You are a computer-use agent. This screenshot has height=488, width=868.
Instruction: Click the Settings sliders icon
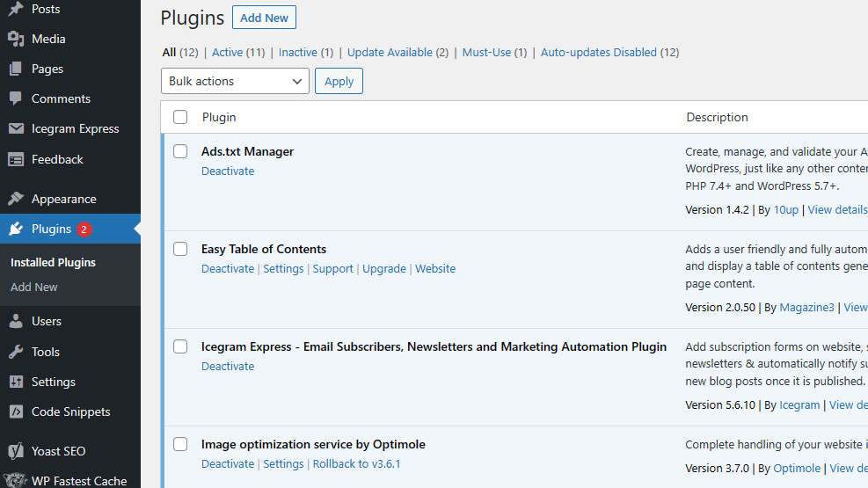(16, 382)
